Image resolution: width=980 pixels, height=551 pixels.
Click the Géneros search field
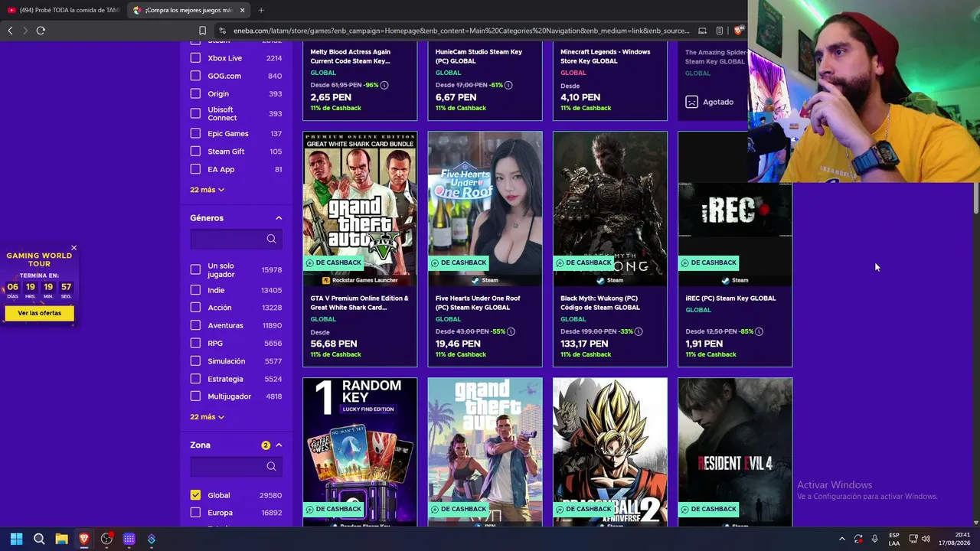point(236,240)
